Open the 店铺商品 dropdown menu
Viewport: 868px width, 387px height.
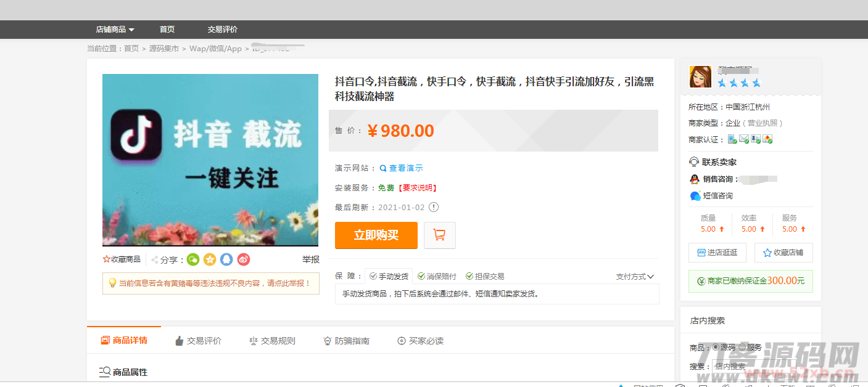point(114,29)
